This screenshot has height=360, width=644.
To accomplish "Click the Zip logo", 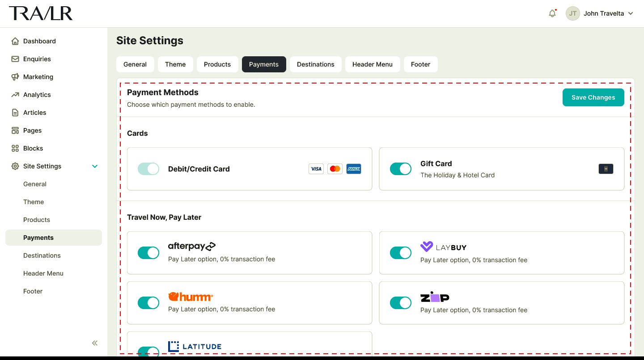I will pos(435,297).
